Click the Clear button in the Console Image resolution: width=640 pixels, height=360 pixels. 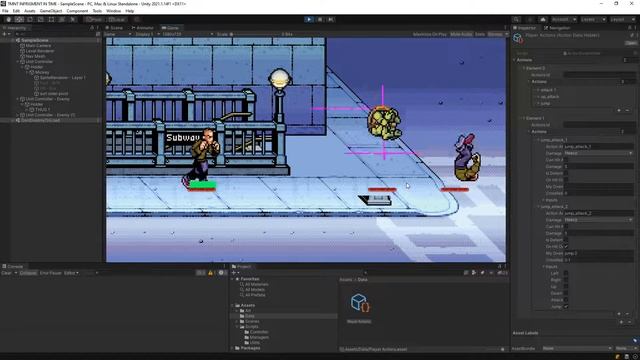[x=7, y=273]
